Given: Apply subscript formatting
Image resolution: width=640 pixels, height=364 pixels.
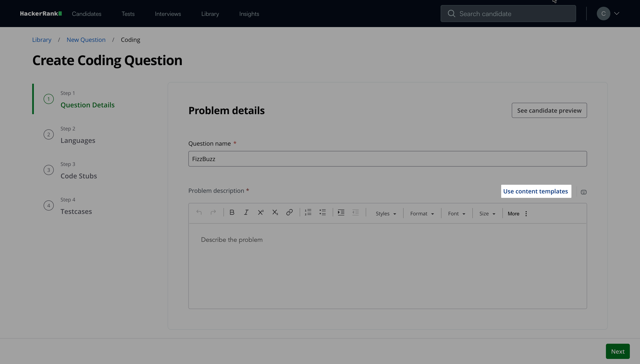Looking at the screenshot, I should tap(275, 212).
